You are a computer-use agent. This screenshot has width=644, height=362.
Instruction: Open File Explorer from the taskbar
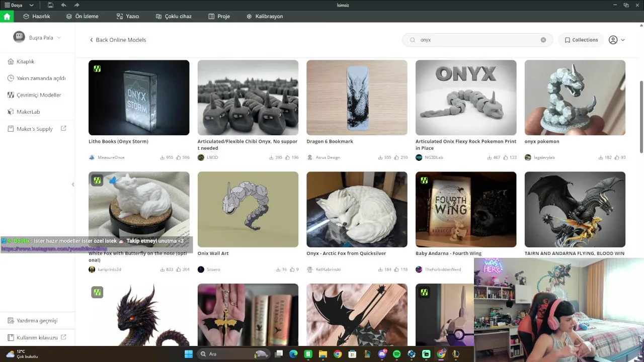click(323, 354)
